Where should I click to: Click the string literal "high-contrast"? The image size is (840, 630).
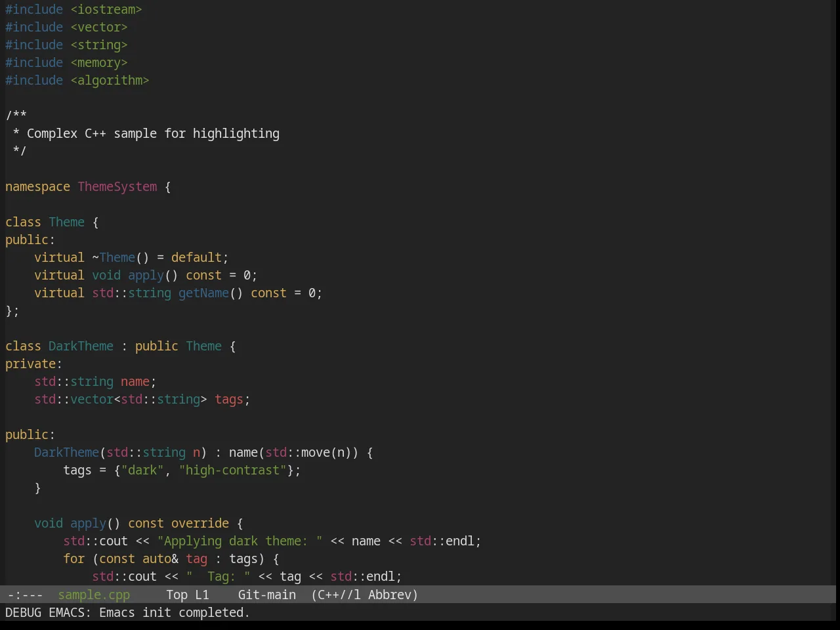(232, 470)
